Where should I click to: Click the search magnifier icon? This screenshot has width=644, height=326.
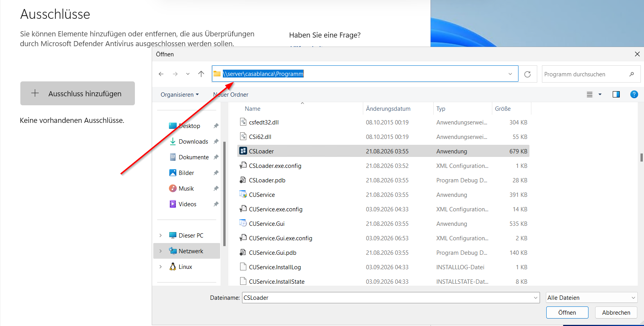point(631,74)
